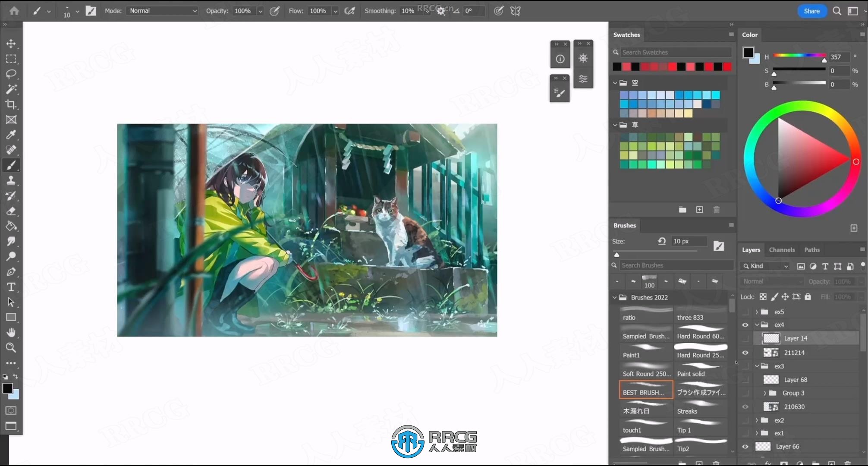Viewport: 868px width, 466px height.
Task: Hide Layer 66
Action: (745, 447)
